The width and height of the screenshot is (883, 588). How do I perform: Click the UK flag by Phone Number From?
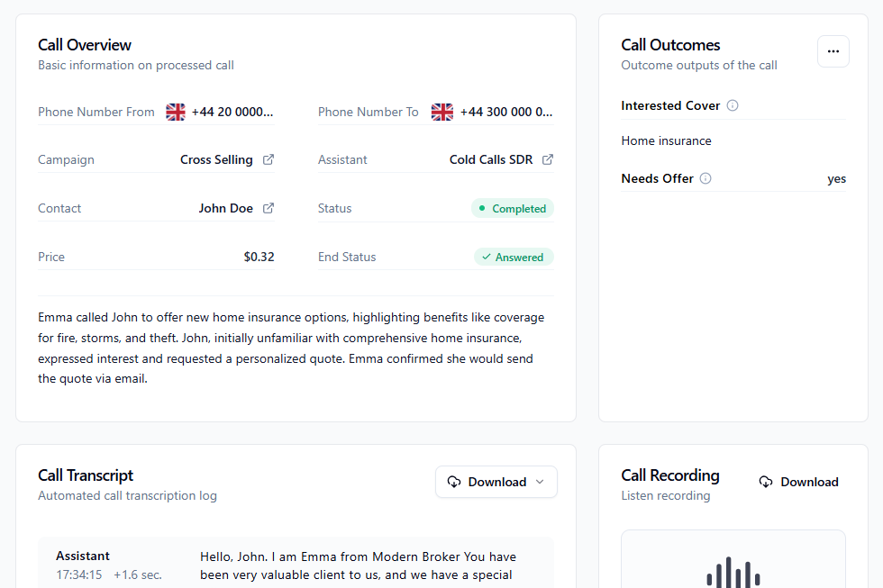click(x=176, y=112)
